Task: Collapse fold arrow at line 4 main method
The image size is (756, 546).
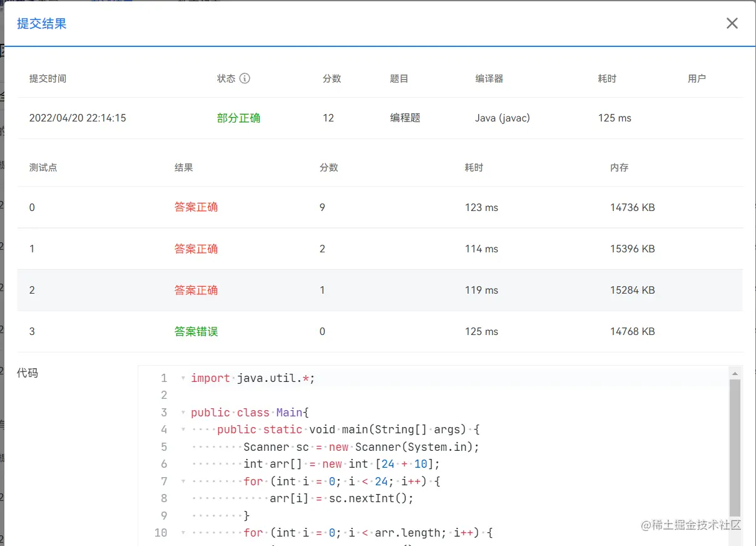Action: [183, 430]
